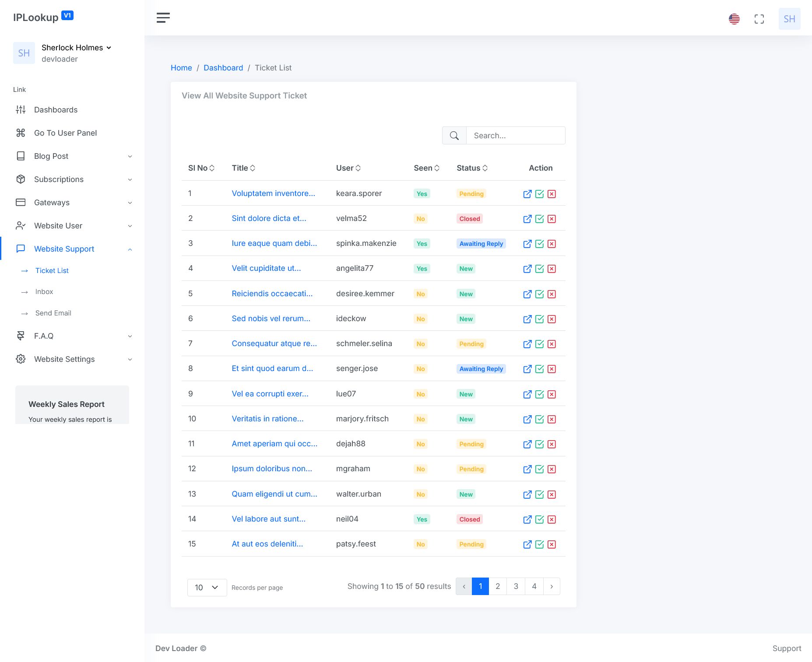
Task: Open records per page dropdown
Action: pyautogui.click(x=207, y=587)
